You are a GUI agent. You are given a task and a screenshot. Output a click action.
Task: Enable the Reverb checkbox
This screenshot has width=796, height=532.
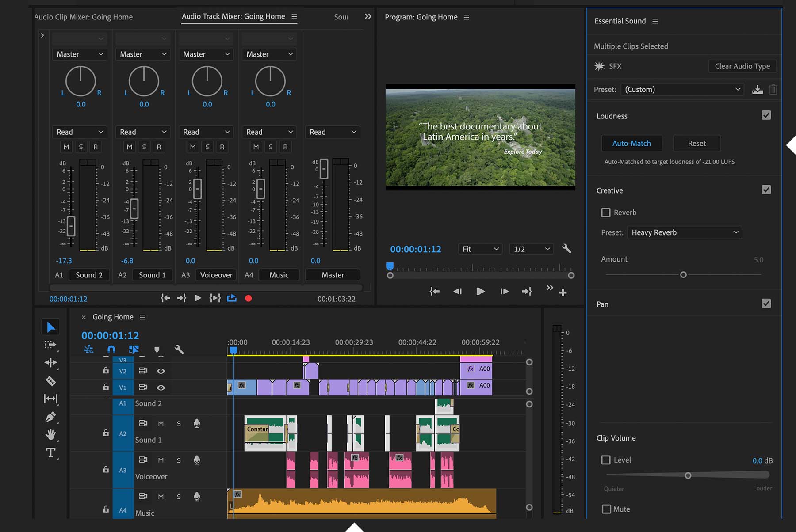pos(606,213)
